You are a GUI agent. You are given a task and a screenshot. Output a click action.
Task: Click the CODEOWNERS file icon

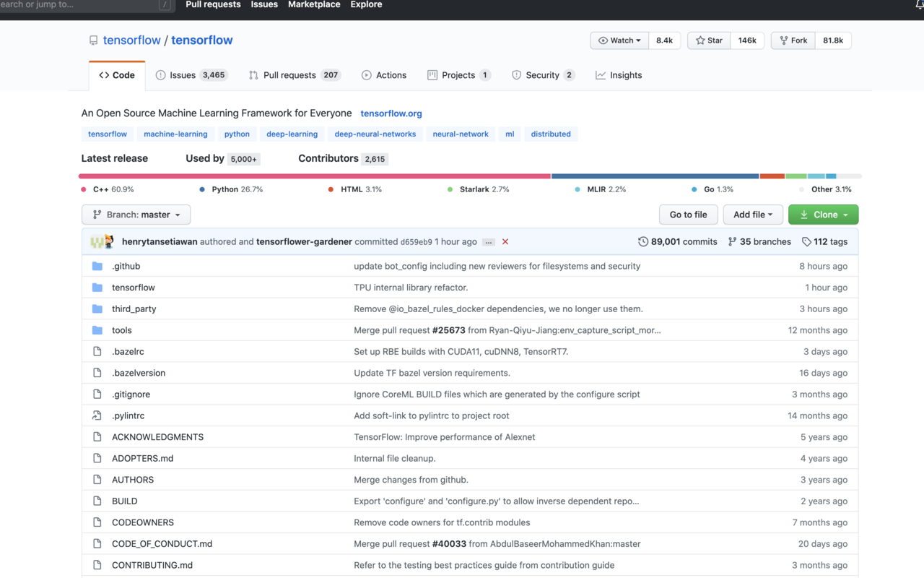(97, 522)
